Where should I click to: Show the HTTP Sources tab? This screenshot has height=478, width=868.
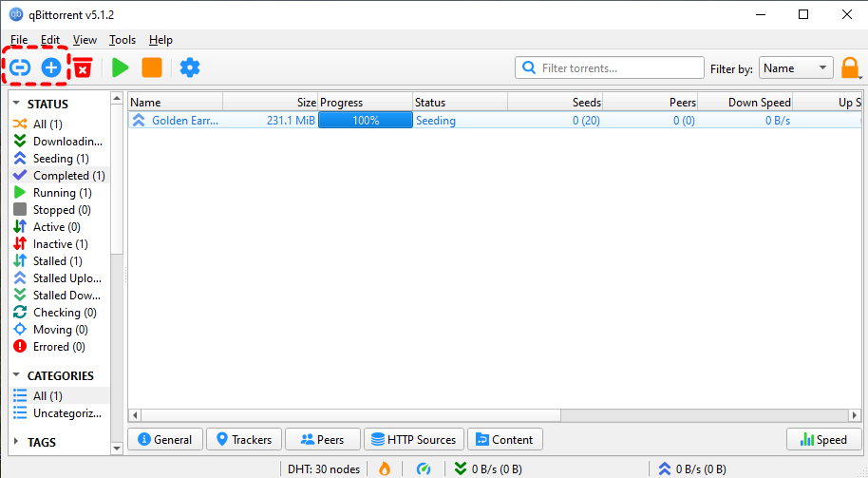pyautogui.click(x=413, y=439)
